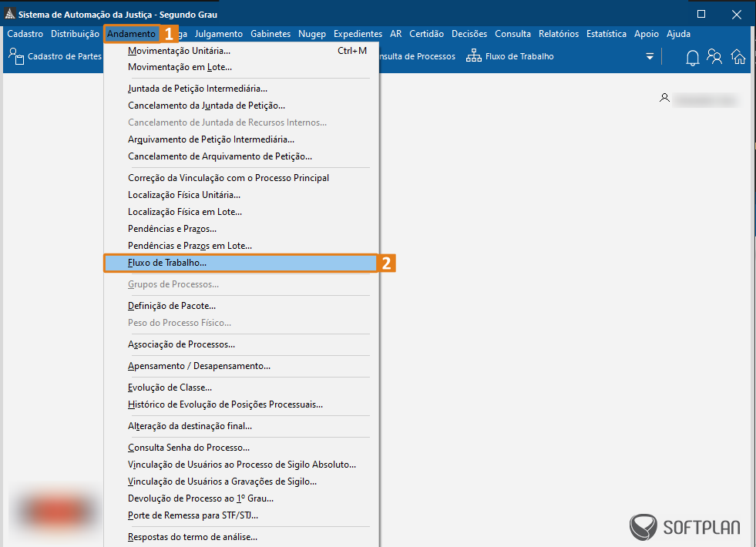Choose Correção da Vinculação com o Processo Principal
This screenshot has height=547, width=756.
(241, 178)
